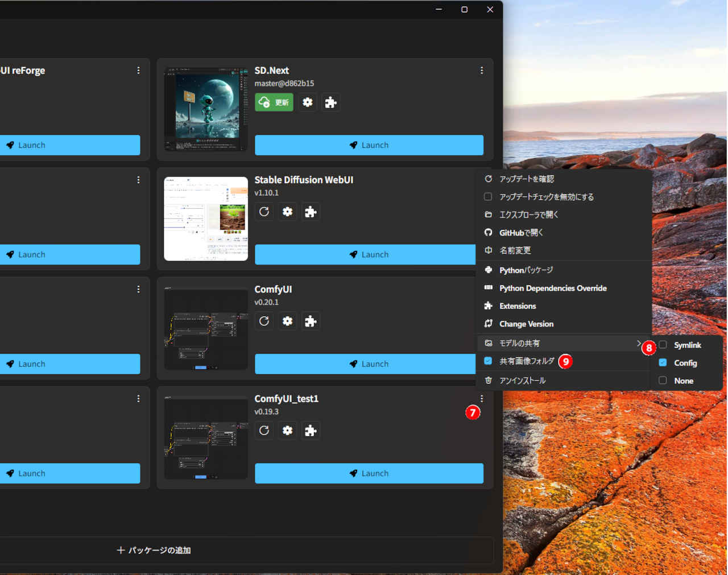This screenshot has width=728, height=575.
Task: Click the refresh icon on ComfyUI v0.20.1
Action: coord(264,321)
